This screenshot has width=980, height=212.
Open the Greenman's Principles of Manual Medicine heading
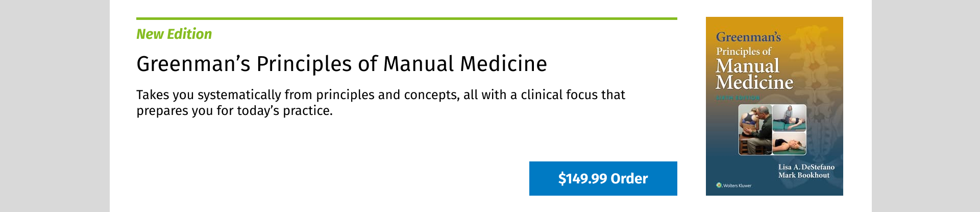tap(341, 64)
